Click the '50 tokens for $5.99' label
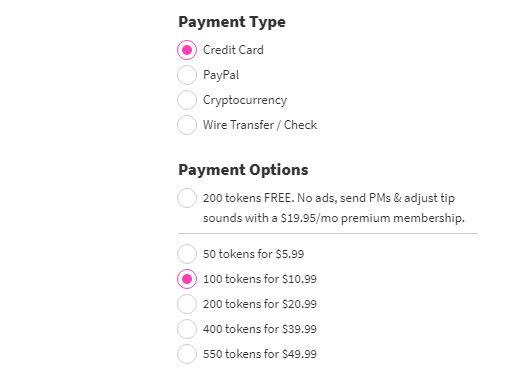This screenshot has width=513, height=375. click(254, 254)
